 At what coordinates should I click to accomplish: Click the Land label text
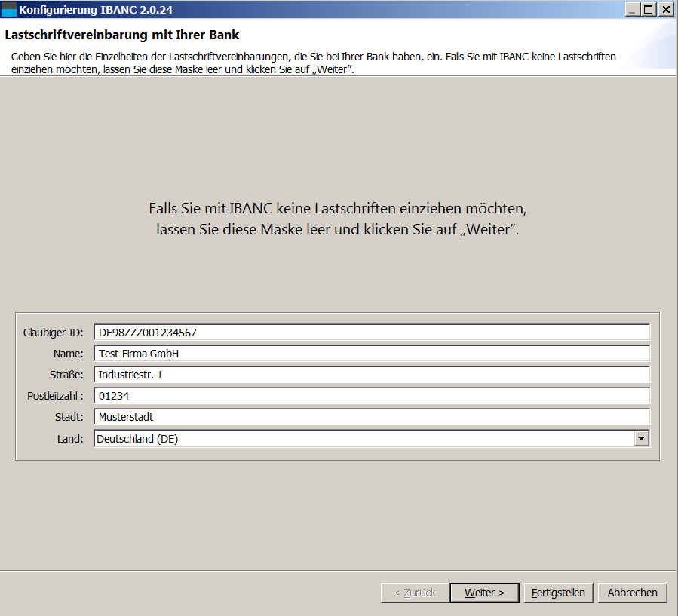pyautogui.click(x=70, y=439)
